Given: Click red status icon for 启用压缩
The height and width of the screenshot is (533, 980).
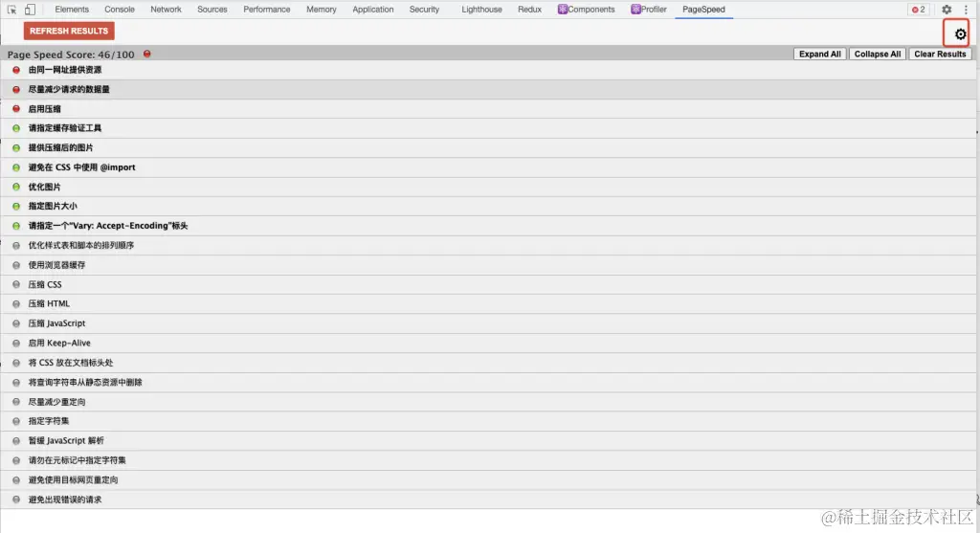Looking at the screenshot, I should [x=16, y=109].
